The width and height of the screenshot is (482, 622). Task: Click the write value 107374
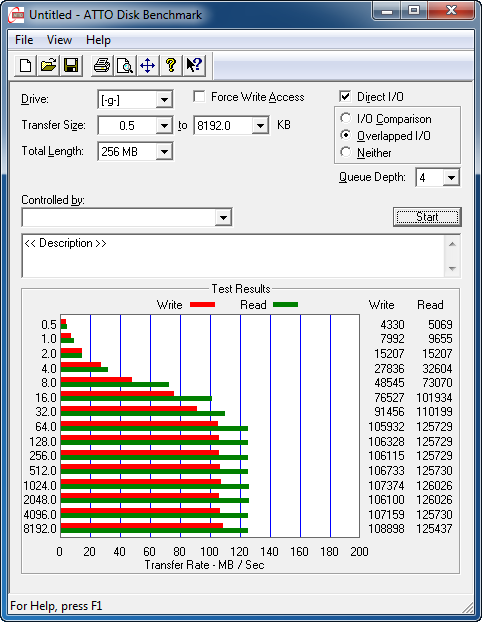coord(386,486)
